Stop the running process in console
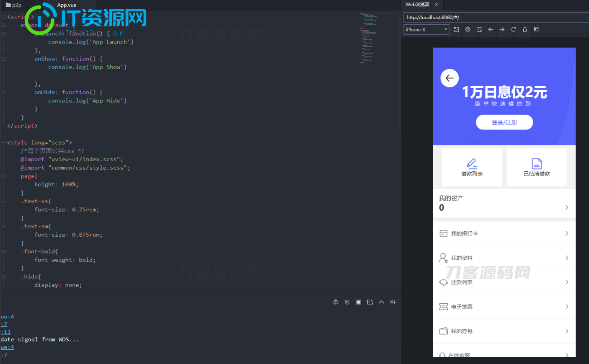Image resolution: width=589 pixels, height=364 pixels. 359,302
